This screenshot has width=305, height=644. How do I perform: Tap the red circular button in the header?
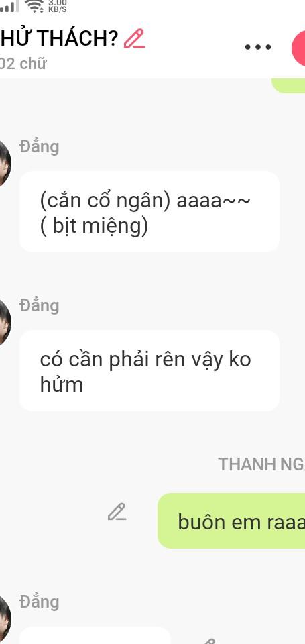[x=298, y=48]
